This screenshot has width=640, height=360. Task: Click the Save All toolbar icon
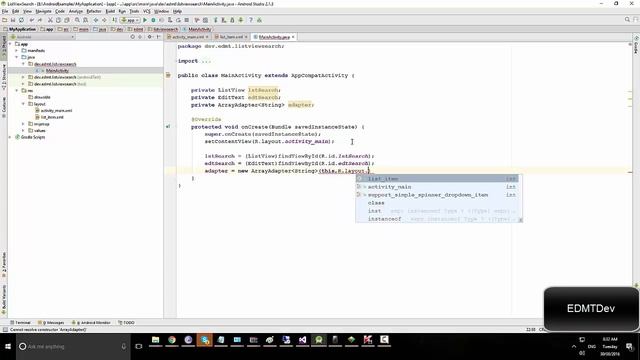pos(13,20)
